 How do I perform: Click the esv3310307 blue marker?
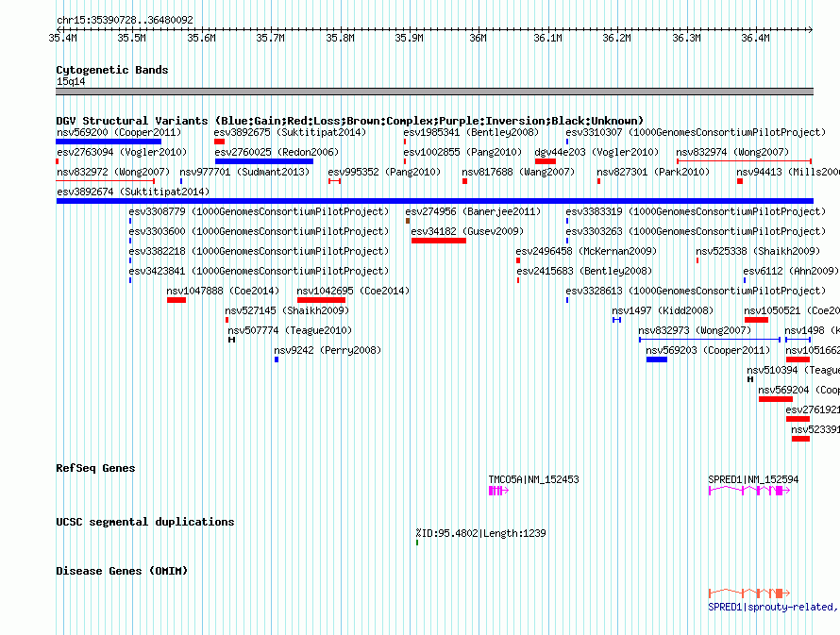(x=567, y=142)
